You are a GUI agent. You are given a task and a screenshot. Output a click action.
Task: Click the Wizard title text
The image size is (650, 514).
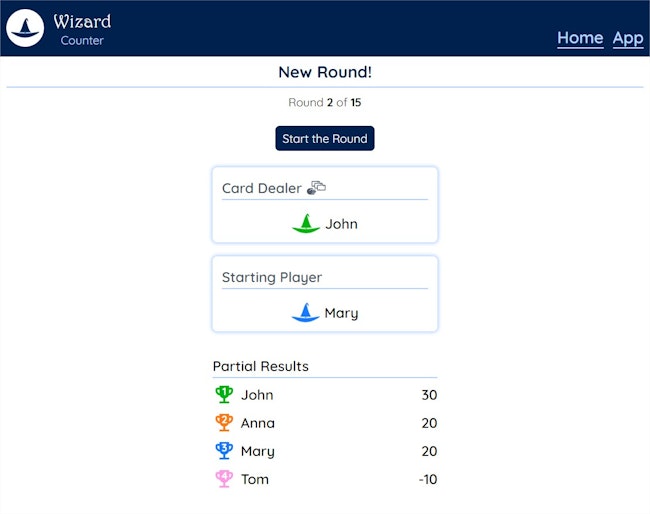82,22
